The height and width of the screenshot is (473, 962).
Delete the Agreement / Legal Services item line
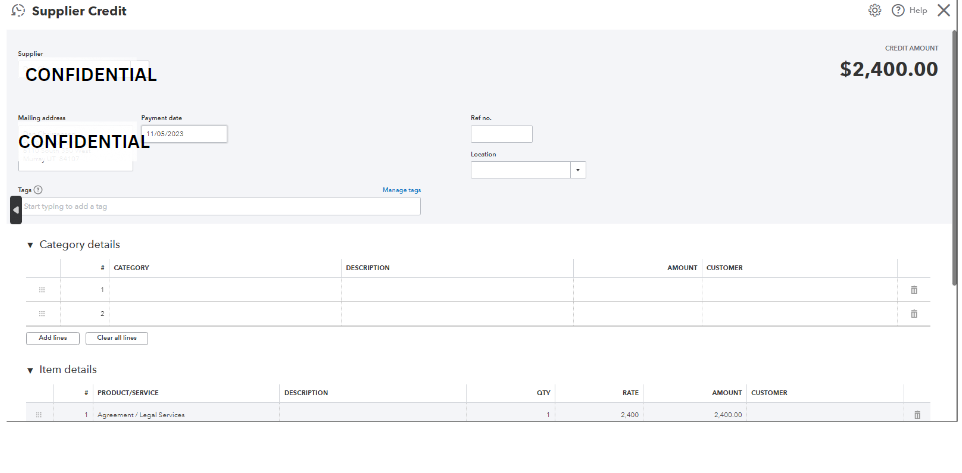917,415
